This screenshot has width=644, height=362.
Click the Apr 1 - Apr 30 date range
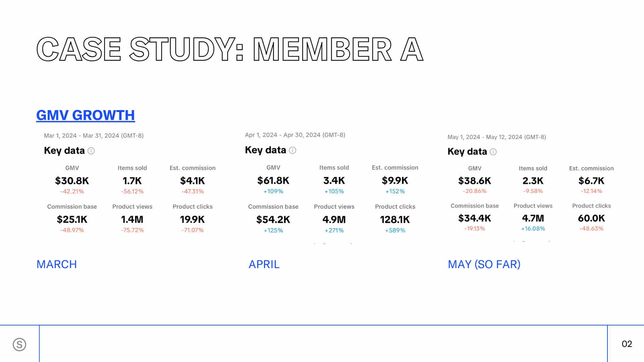pos(295,135)
